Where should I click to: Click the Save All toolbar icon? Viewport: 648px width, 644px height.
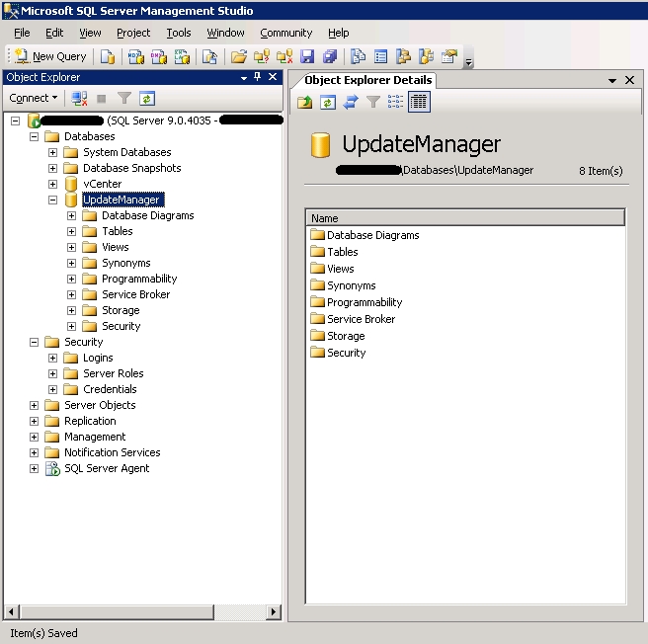[x=329, y=57]
